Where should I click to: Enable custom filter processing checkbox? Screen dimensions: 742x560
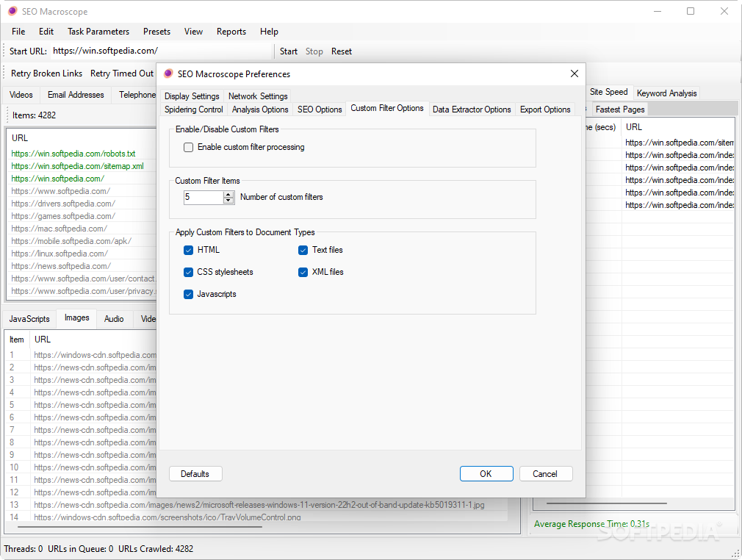coord(188,147)
